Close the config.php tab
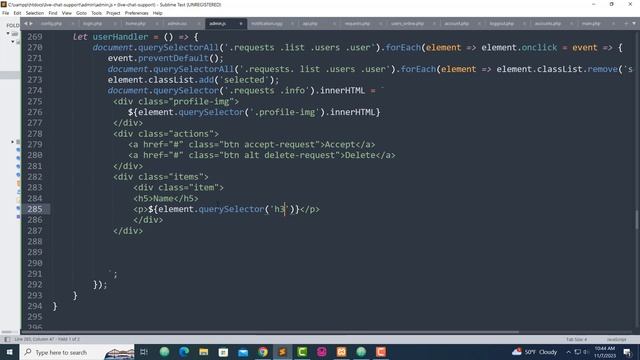Image resolution: width=640 pixels, height=360 pixels. click(73, 24)
